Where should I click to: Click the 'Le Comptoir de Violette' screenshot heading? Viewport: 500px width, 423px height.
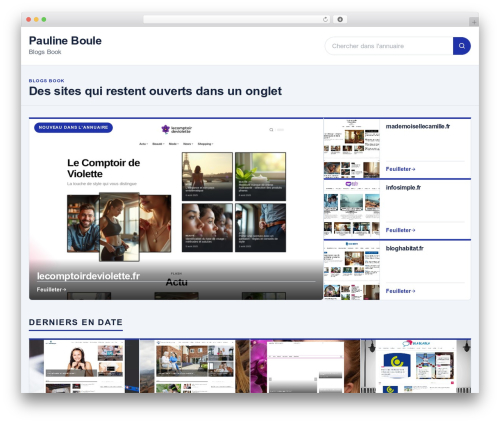tap(103, 168)
